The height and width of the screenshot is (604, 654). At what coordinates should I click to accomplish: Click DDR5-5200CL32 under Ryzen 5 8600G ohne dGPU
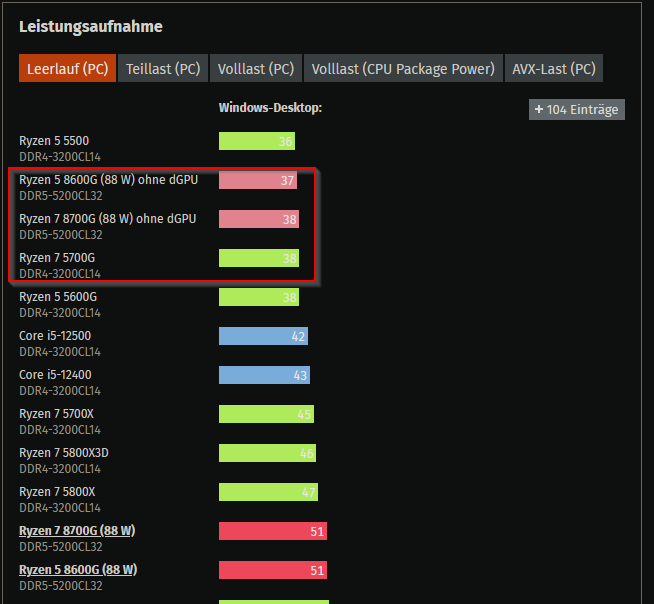click(x=61, y=196)
